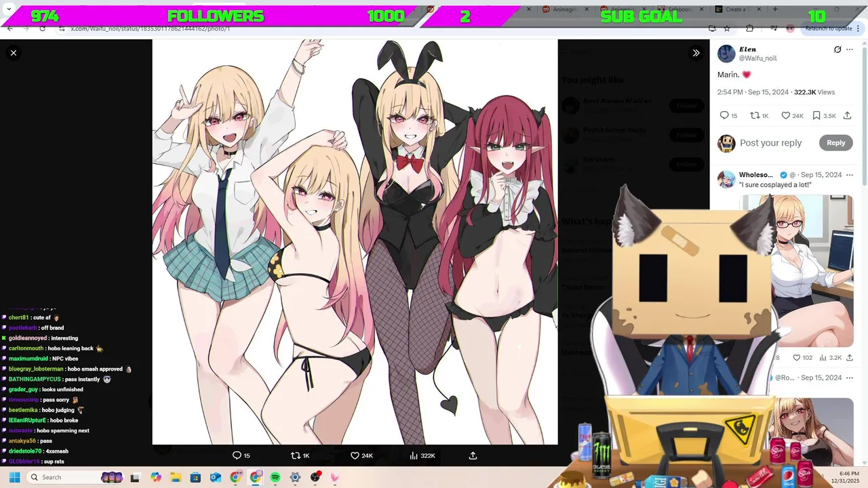
Task: Open the pink lotus app on the taskbar
Action: point(335,477)
